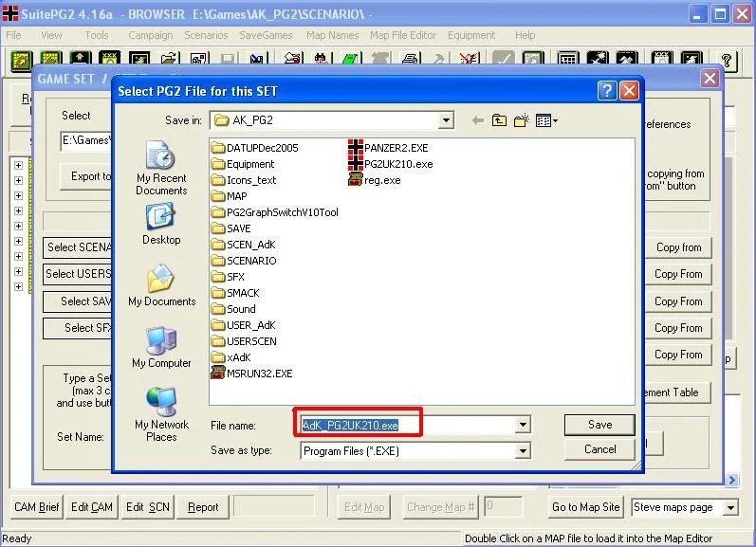Click the Report button
This screenshot has width=756, height=547.
coord(203,507)
